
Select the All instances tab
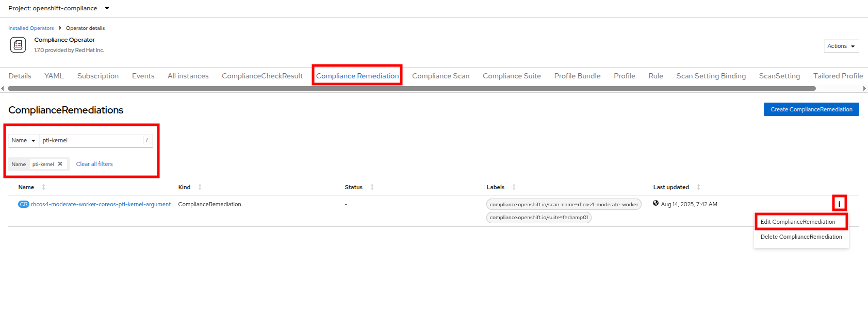188,76
